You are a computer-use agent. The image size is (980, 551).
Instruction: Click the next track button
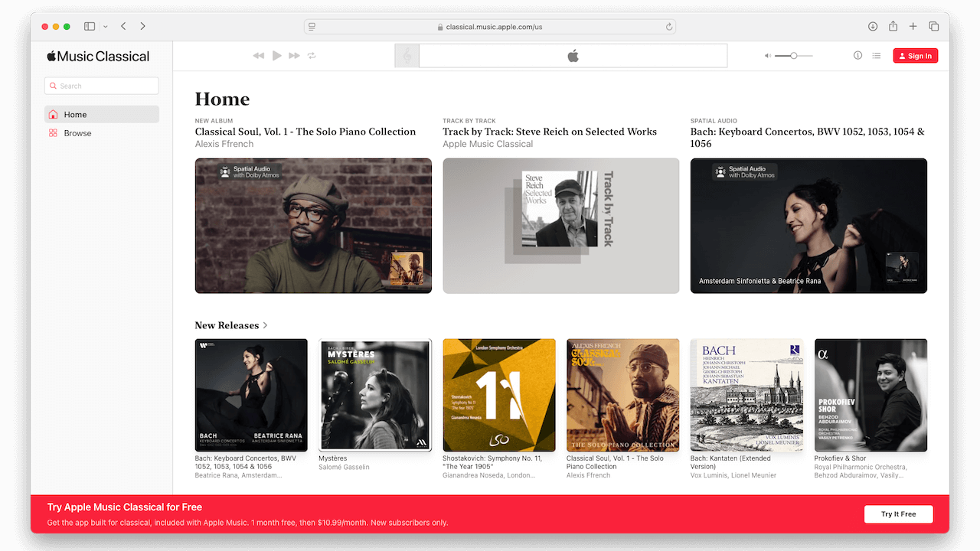294,56
